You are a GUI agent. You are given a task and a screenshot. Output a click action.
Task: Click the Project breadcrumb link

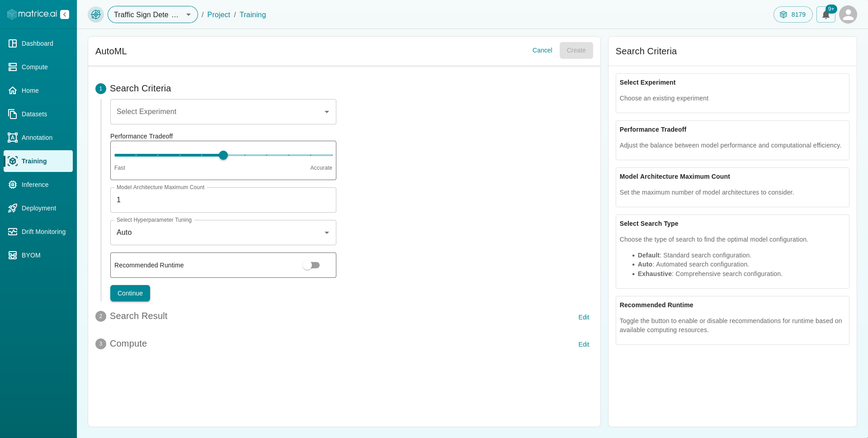coord(219,14)
